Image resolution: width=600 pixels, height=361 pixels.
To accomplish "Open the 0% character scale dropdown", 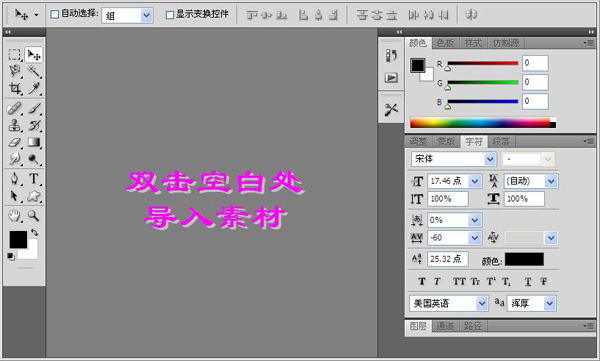I will click(x=474, y=220).
